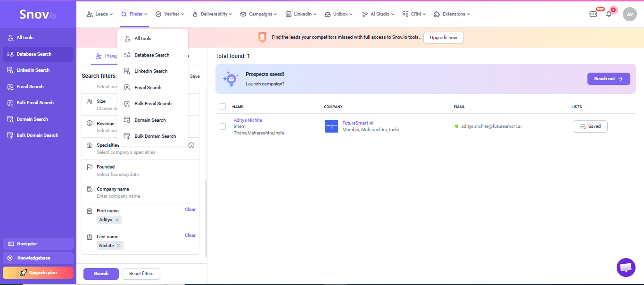Click the Snov.io logo
This screenshot has height=285, width=644.
pyautogui.click(x=38, y=15)
